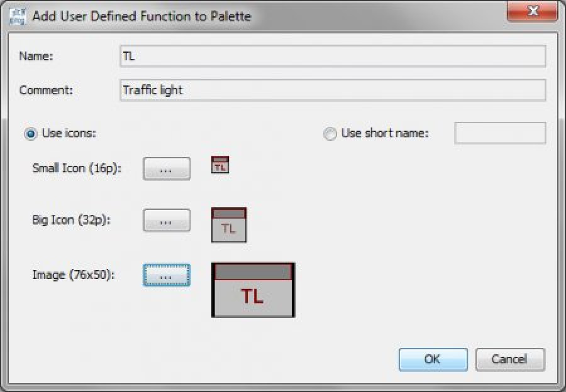
Task: Click the Comment field with Traffic light
Action: coord(333,90)
